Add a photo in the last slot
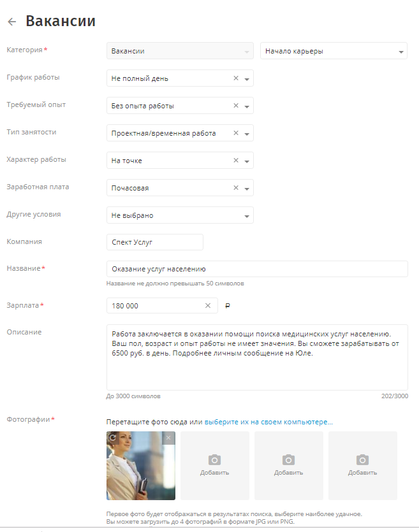The height and width of the screenshot is (532, 419). click(362, 465)
